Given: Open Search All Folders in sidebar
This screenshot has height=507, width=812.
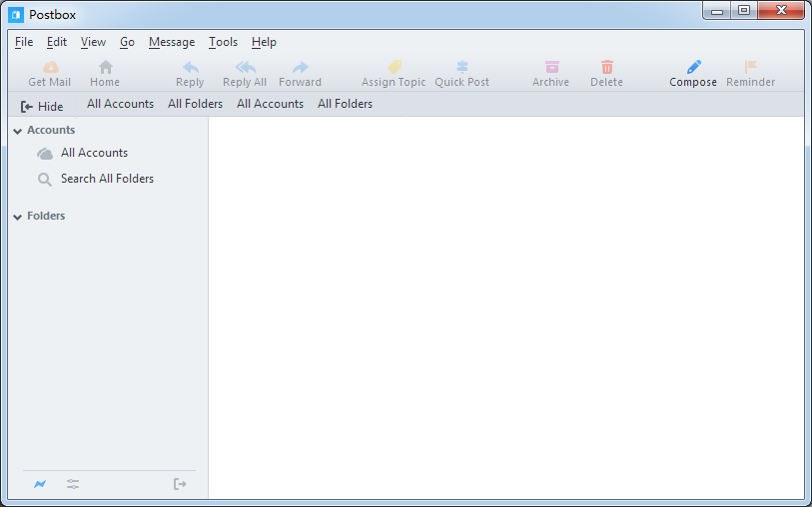Looking at the screenshot, I should tap(95, 179).
